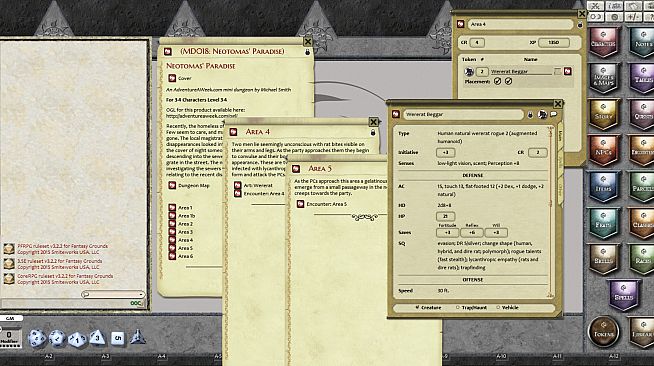Click the +/- modifiers toolbar icon
This screenshot has height=366, width=654.
[x=634, y=17]
